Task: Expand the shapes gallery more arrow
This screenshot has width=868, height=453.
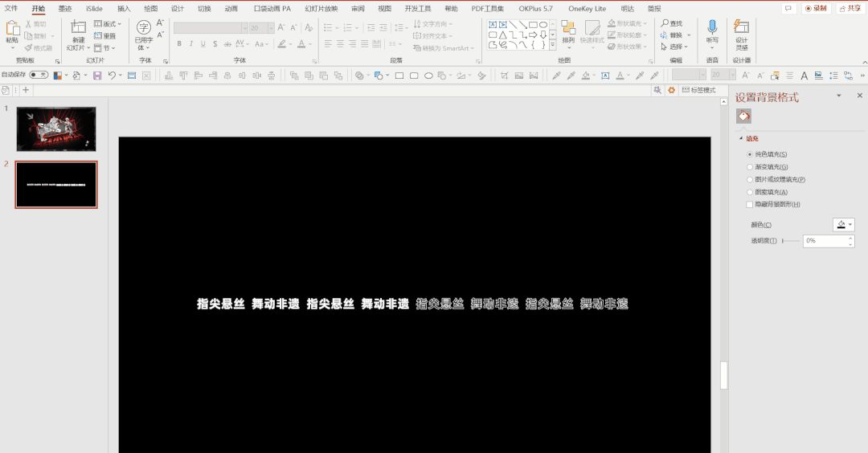Action: pyautogui.click(x=552, y=45)
